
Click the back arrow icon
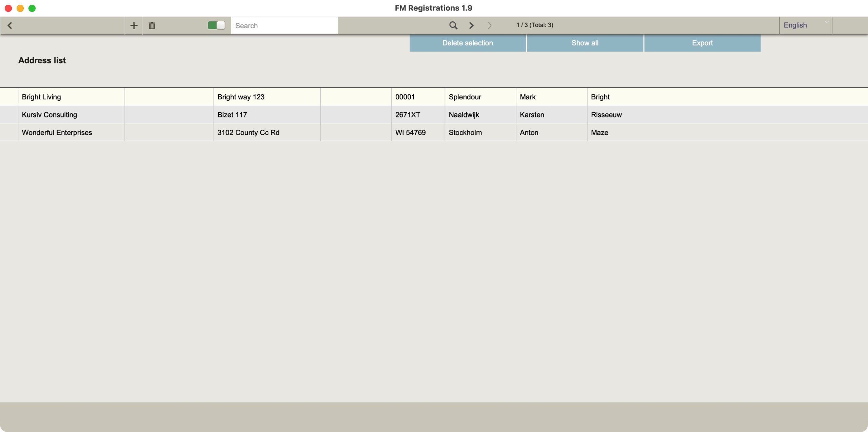pyautogui.click(x=10, y=25)
